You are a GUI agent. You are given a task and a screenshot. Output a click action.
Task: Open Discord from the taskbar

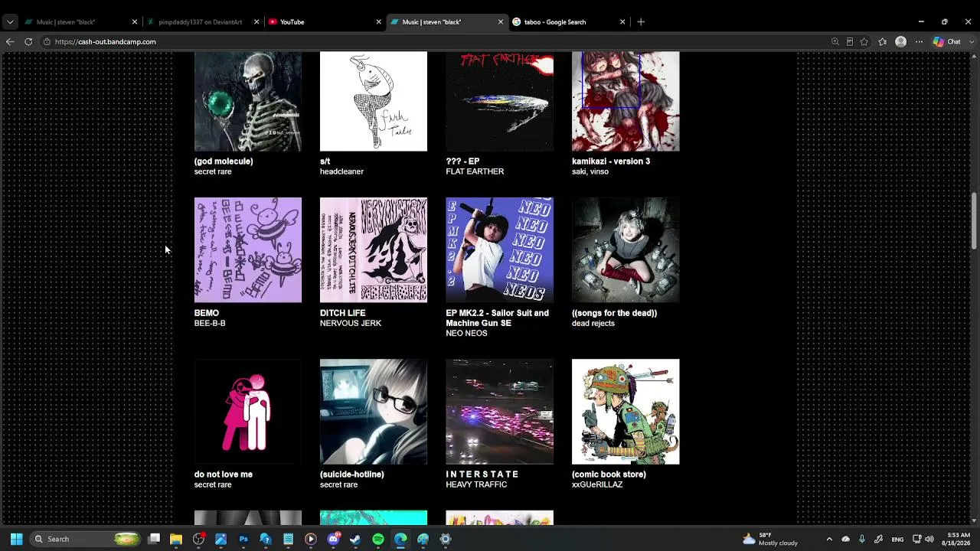pyautogui.click(x=333, y=539)
